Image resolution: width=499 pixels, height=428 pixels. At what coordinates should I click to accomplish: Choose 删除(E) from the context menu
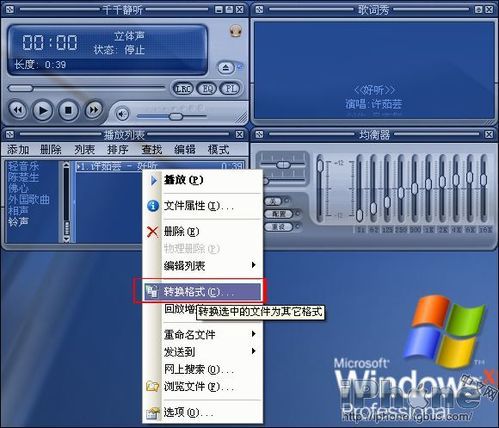202,231
